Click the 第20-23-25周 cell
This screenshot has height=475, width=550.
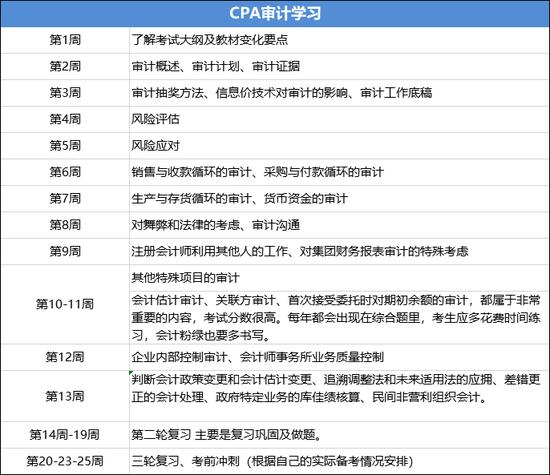[x=65, y=461]
